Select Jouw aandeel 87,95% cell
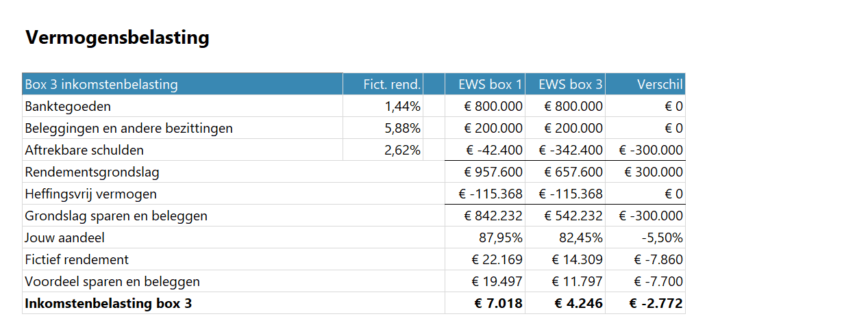This screenshot has height=336, width=868. [x=500, y=238]
